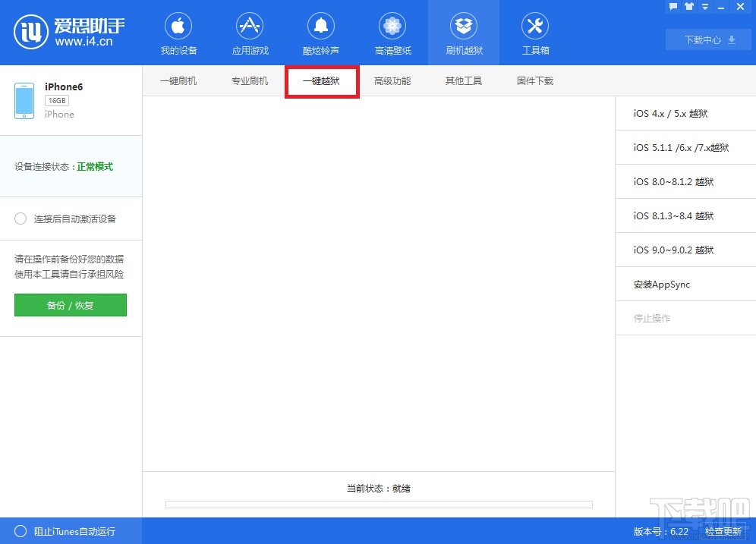
Task: Click the feedback chat bubble icon
Action: point(673,6)
